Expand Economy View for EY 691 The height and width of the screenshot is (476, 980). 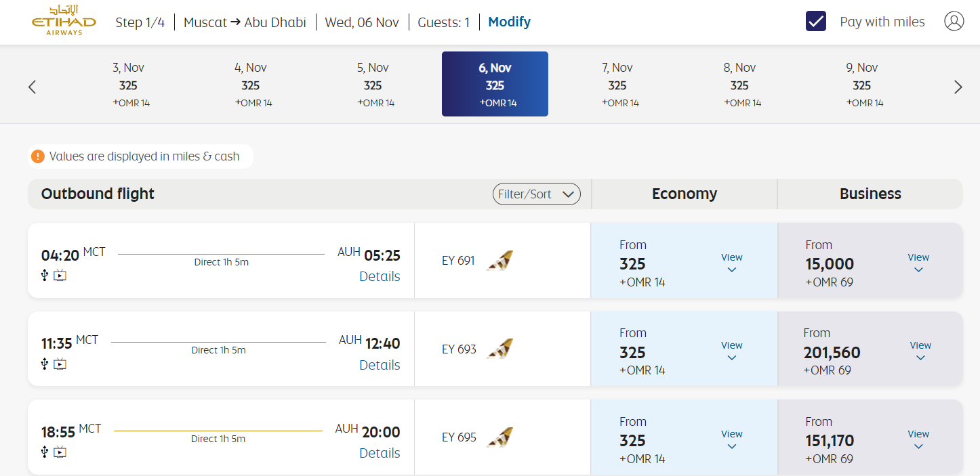(731, 263)
